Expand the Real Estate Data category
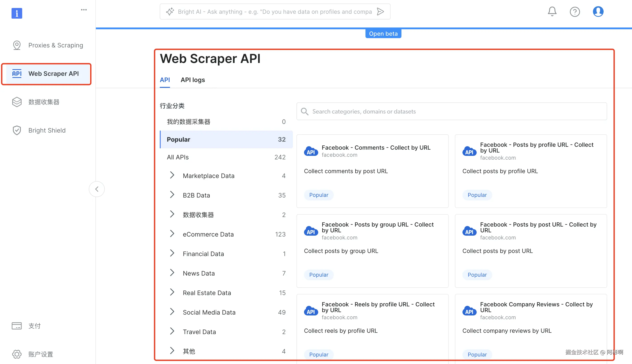The width and height of the screenshot is (632, 364). 172,292
